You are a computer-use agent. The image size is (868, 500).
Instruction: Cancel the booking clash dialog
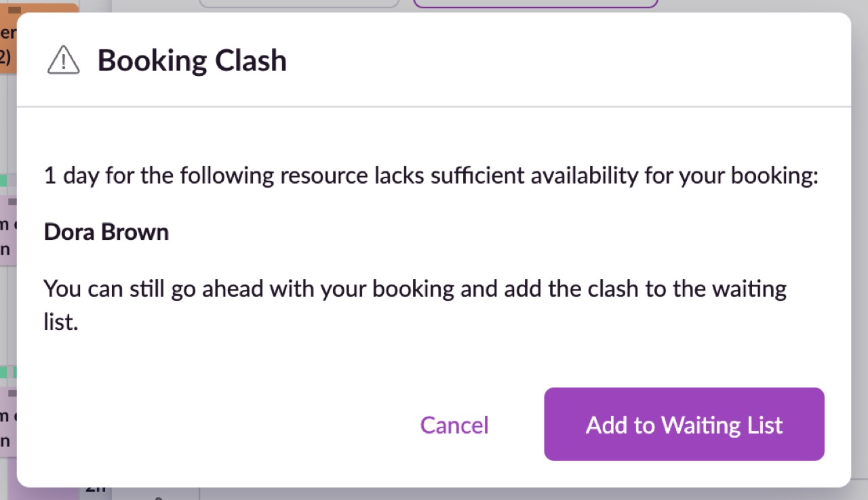(x=454, y=425)
